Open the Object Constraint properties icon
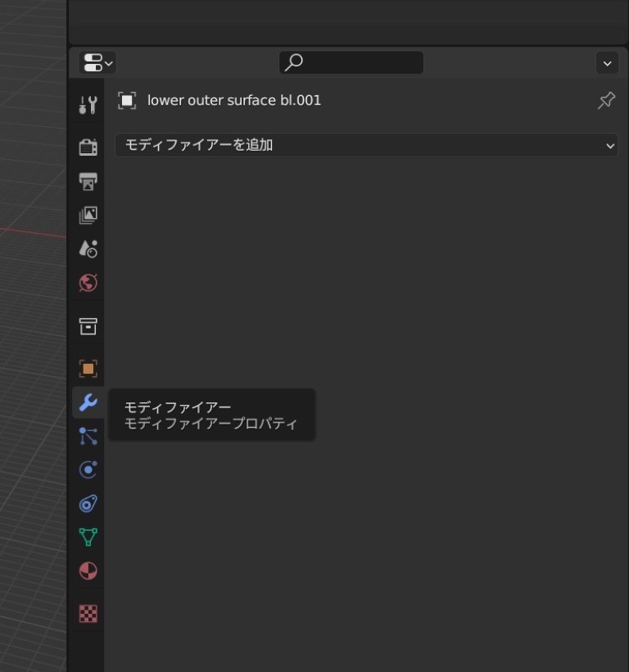Viewport: 629px width, 672px height. (88, 503)
